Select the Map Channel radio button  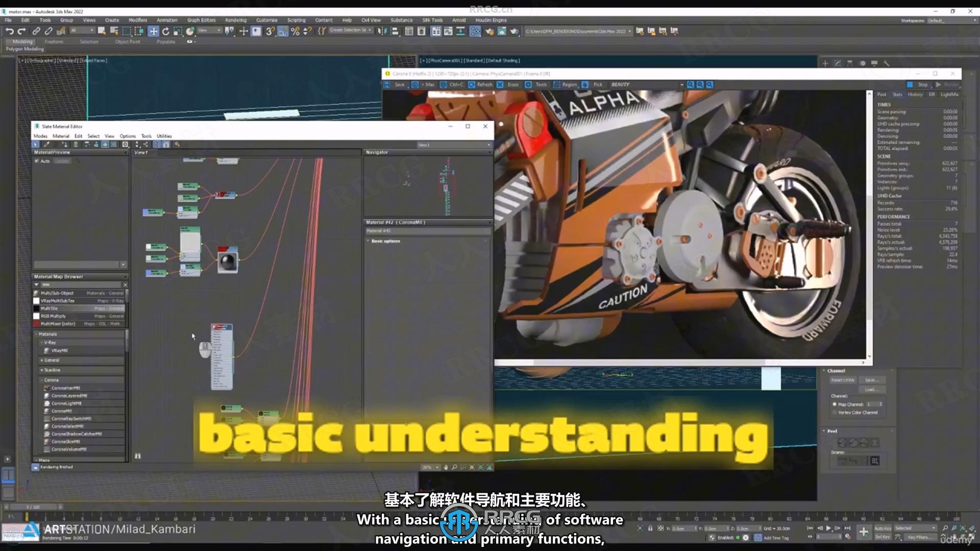coord(835,405)
